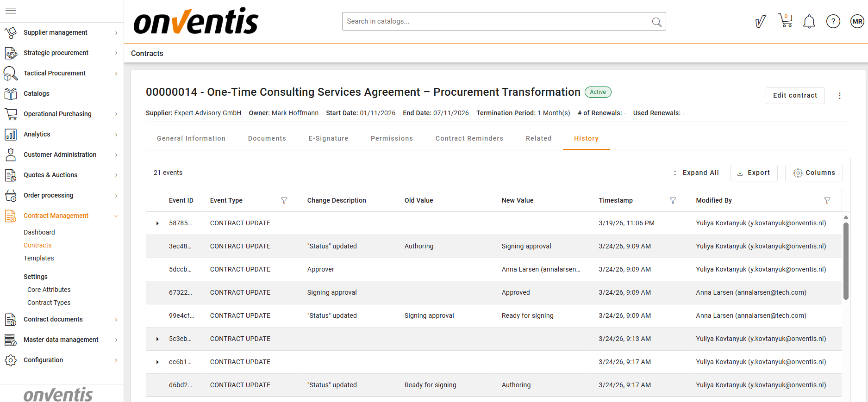Filter the Modified By column
This screenshot has width=868, height=402.
(x=827, y=201)
